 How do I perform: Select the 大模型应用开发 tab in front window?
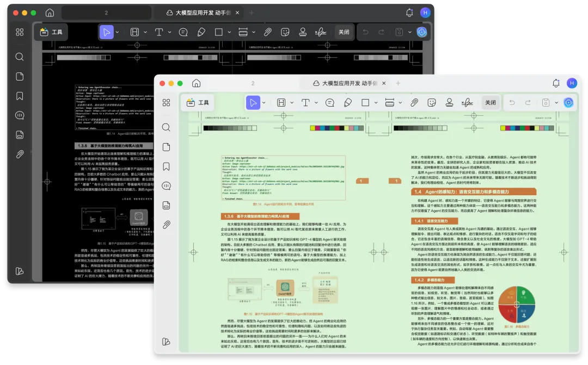345,83
